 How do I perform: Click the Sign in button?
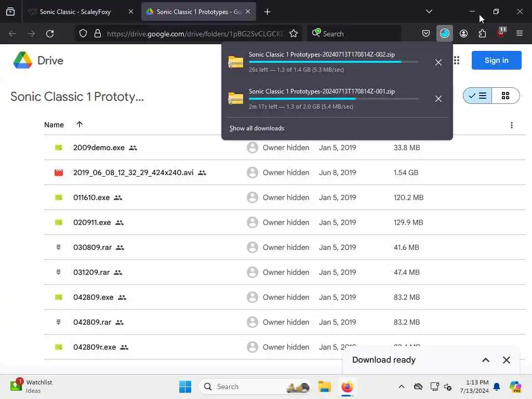pos(496,60)
